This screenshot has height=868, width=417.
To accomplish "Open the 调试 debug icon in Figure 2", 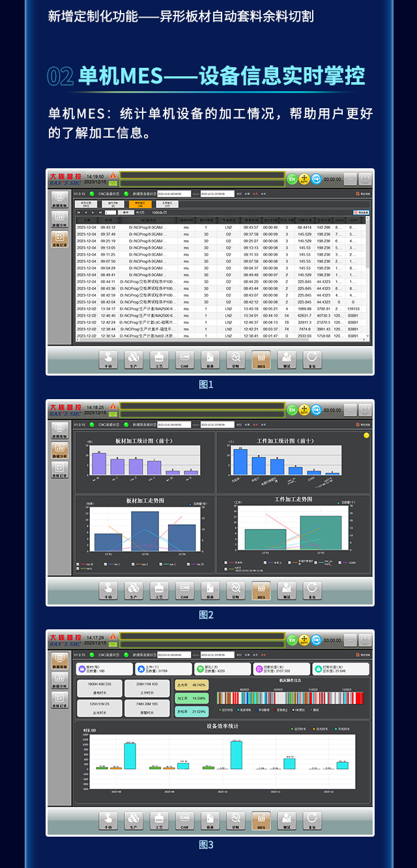I will (x=286, y=590).
